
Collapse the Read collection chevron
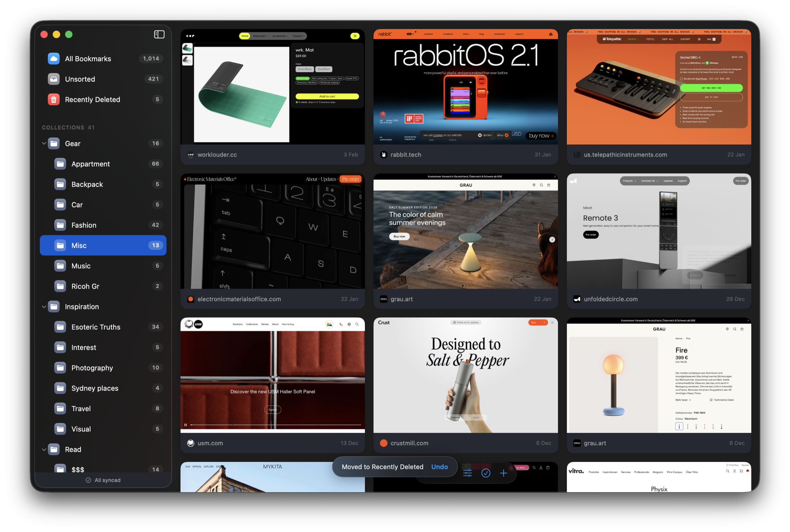pyautogui.click(x=44, y=449)
